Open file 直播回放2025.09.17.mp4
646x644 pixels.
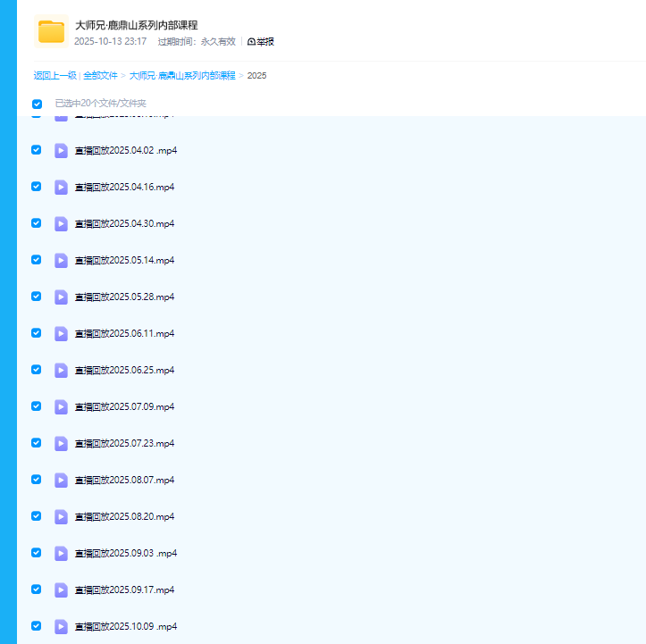[x=124, y=590]
